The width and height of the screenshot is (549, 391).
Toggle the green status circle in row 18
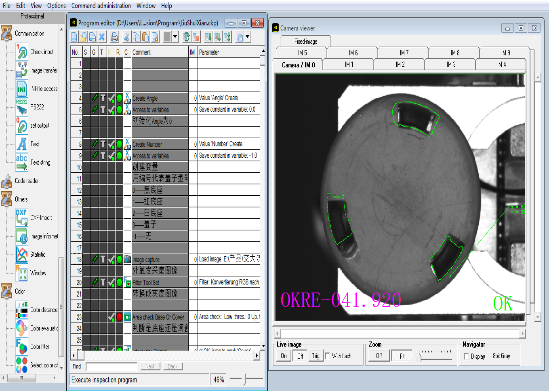(119, 259)
